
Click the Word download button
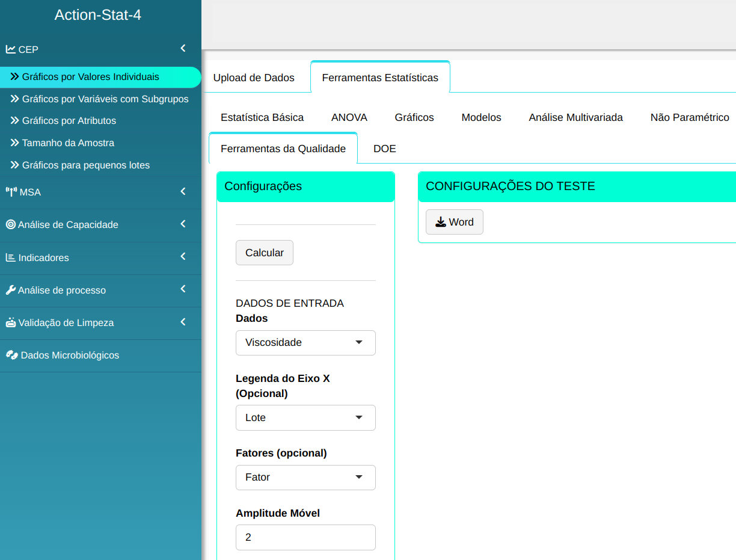pyautogui.click(x=454, y=222)
